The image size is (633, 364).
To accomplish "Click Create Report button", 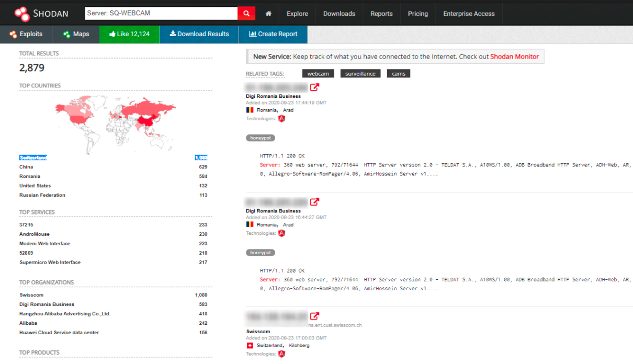I will pyautogui.click(x=273, y=34).
